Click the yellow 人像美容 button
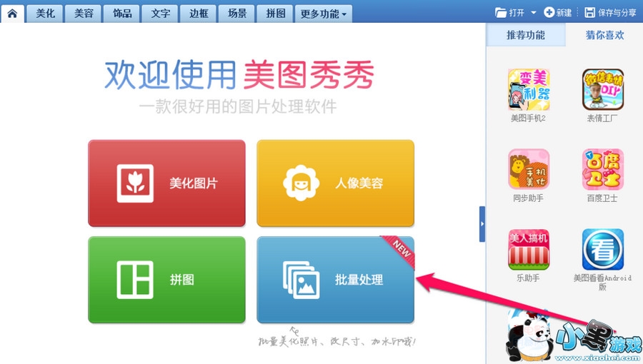643x364 pixels. point(336,183)
